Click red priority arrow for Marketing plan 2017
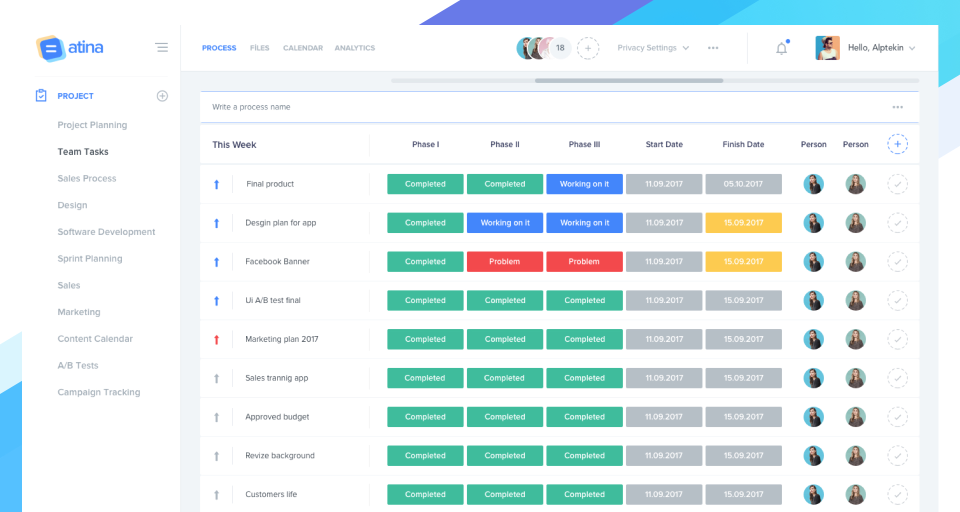The height and width of the screenshot is (512, 960). click(216, 339)
